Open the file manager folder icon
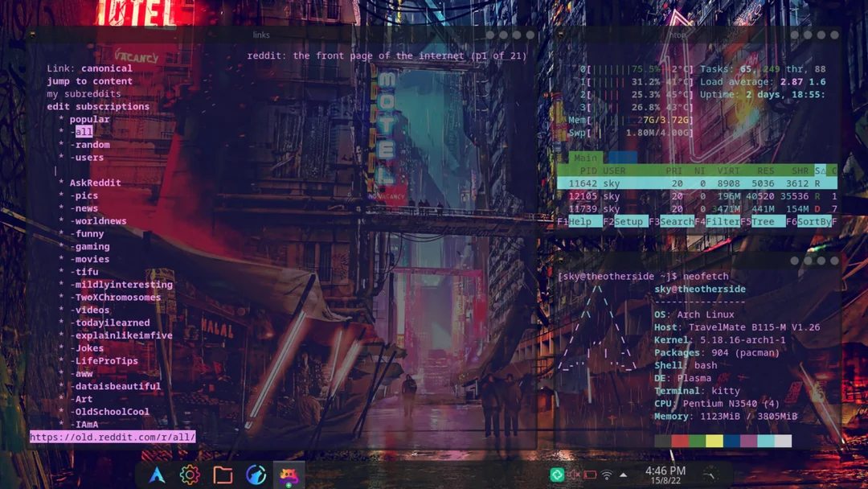 pos(223,475)
